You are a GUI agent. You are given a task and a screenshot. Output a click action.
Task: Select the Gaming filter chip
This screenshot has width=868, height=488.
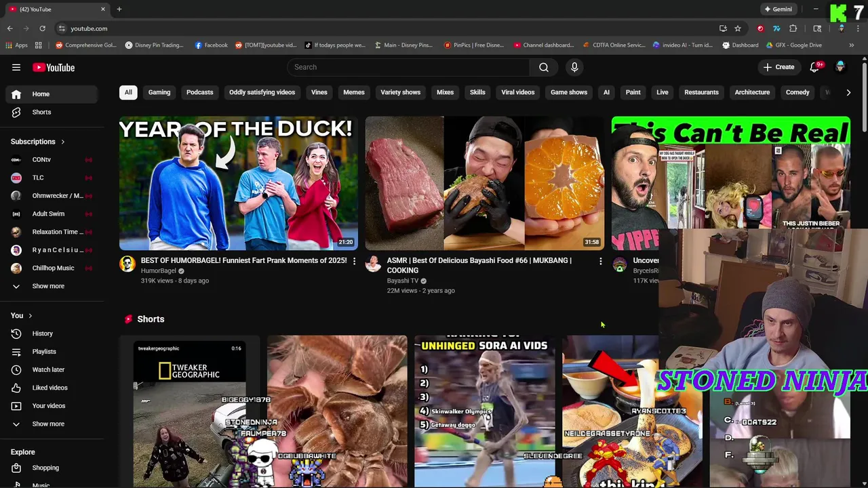(x=159, y=92)
